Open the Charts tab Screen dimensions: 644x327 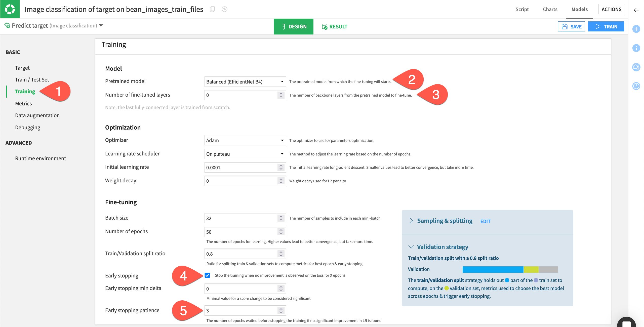(550, 9)
